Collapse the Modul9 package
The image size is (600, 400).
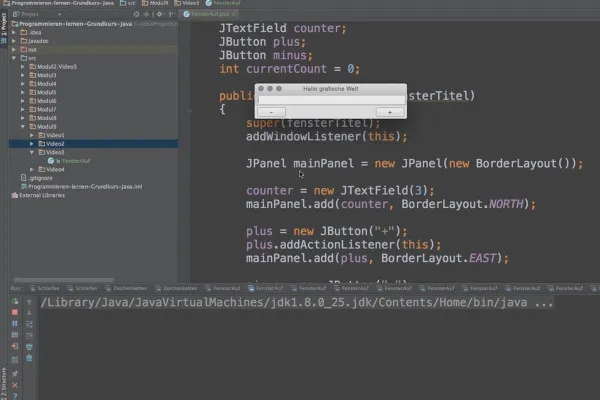[23, 127]
